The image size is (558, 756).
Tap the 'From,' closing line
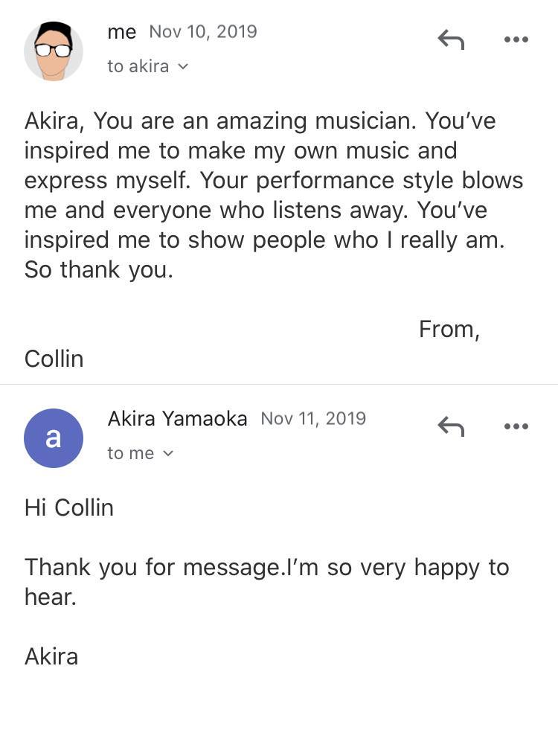point(449,329)
